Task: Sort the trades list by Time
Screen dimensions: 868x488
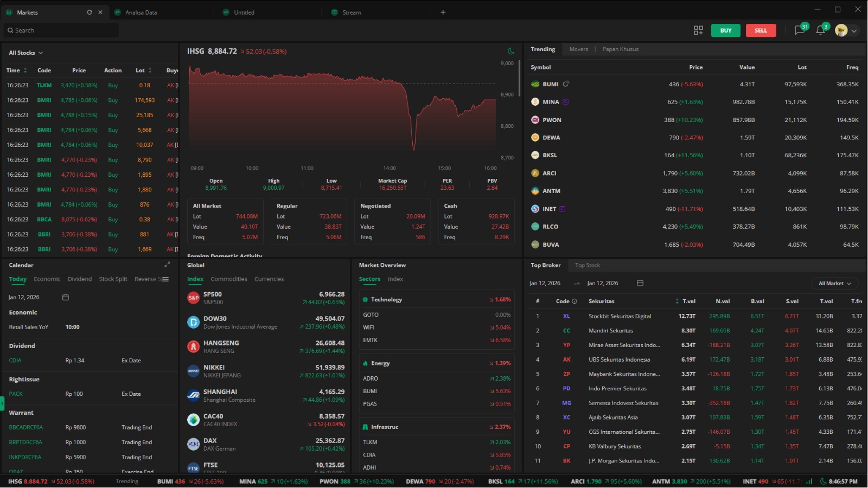Action: (16, 70)
